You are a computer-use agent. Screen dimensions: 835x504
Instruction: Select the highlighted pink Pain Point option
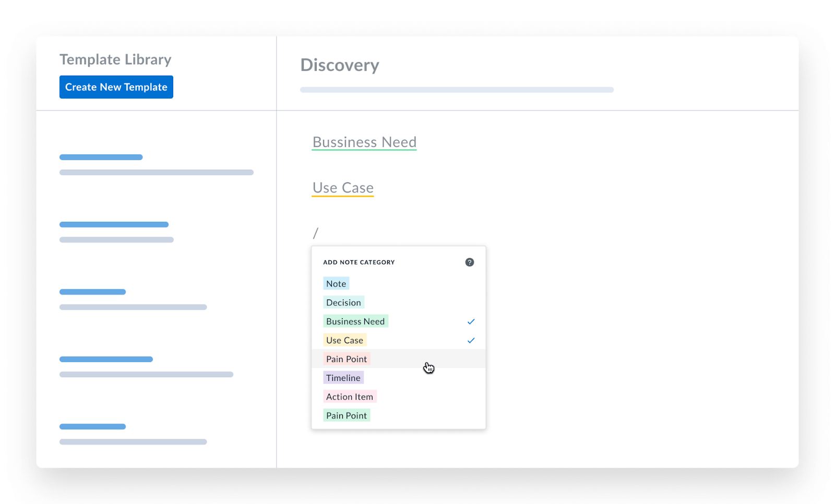pos(347,359)
